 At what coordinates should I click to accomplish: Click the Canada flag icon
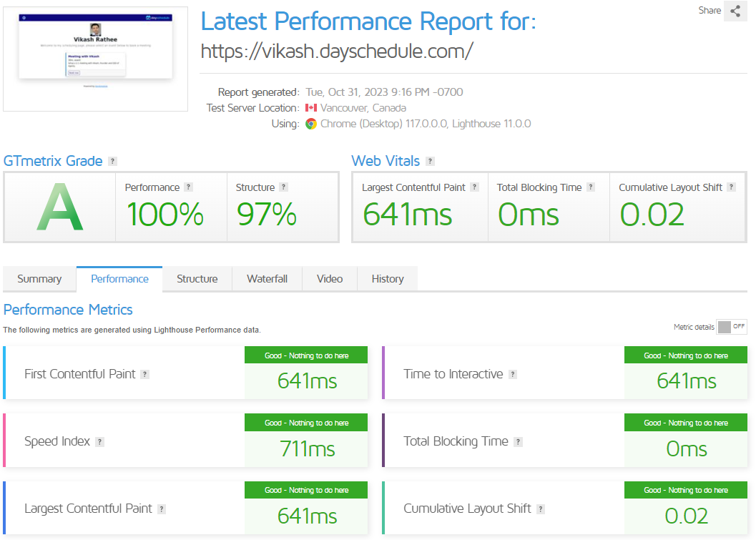(311, 108)
